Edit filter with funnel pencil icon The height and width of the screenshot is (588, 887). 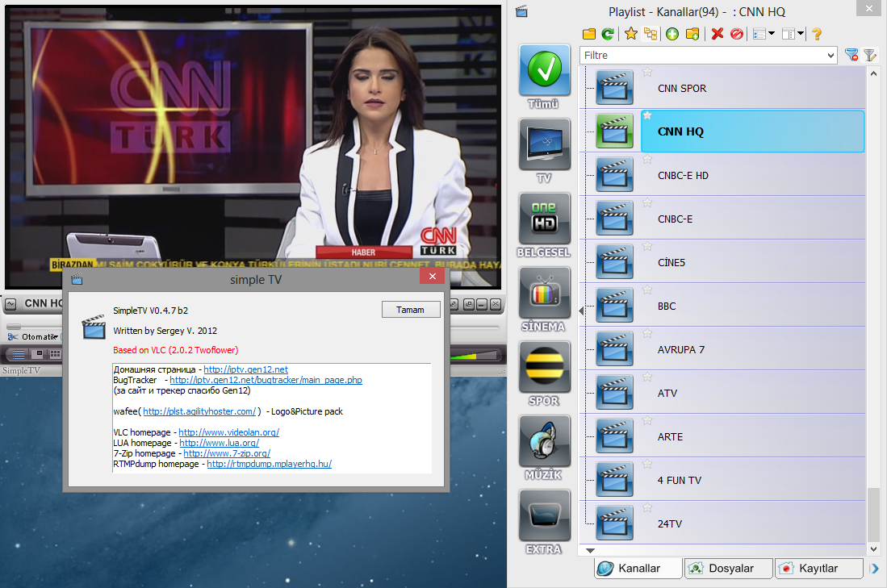[x=870, y=55]
